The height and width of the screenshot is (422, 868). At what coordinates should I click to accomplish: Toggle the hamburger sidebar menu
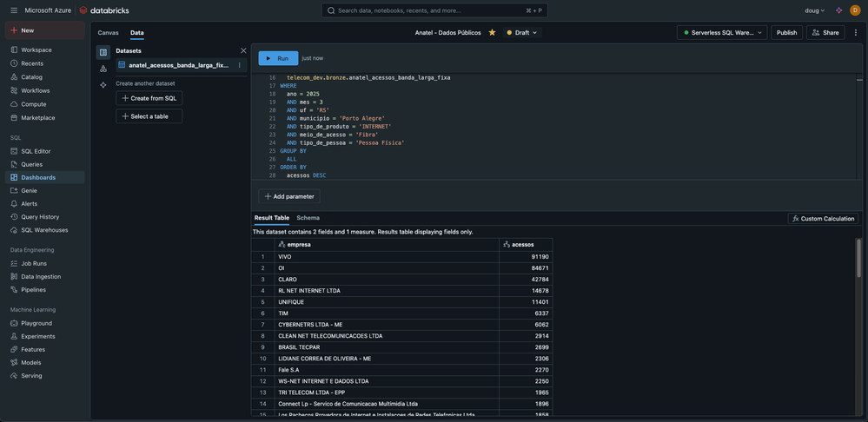pos(13,10)
